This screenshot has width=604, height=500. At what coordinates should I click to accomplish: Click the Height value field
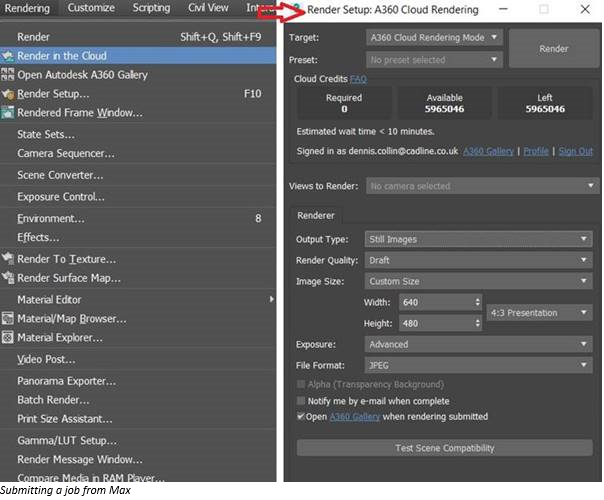point(436,323)
